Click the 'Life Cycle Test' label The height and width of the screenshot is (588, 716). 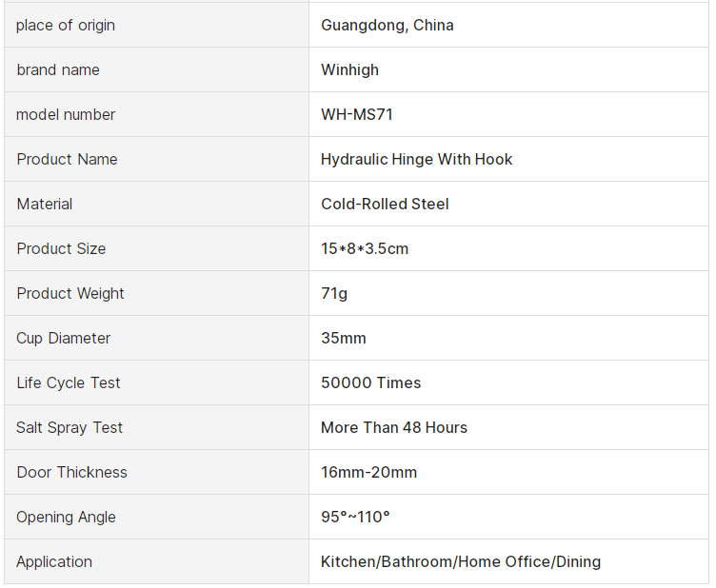coord(69,382)
